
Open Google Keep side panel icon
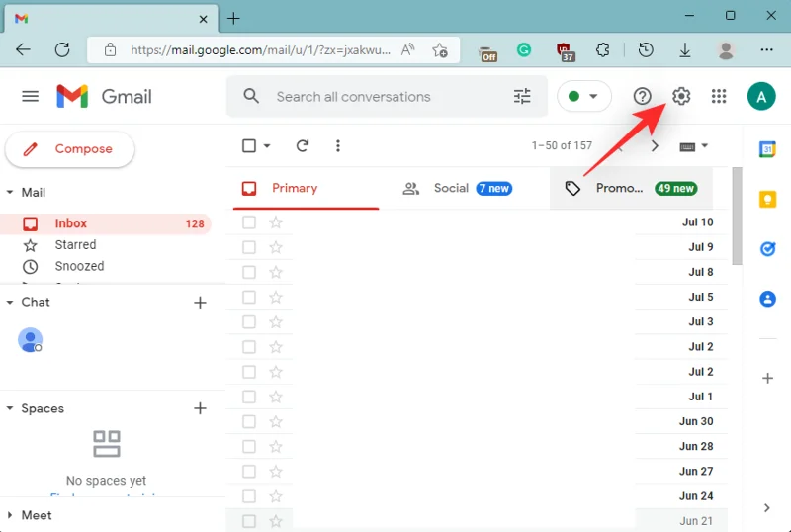click(768, 199)
